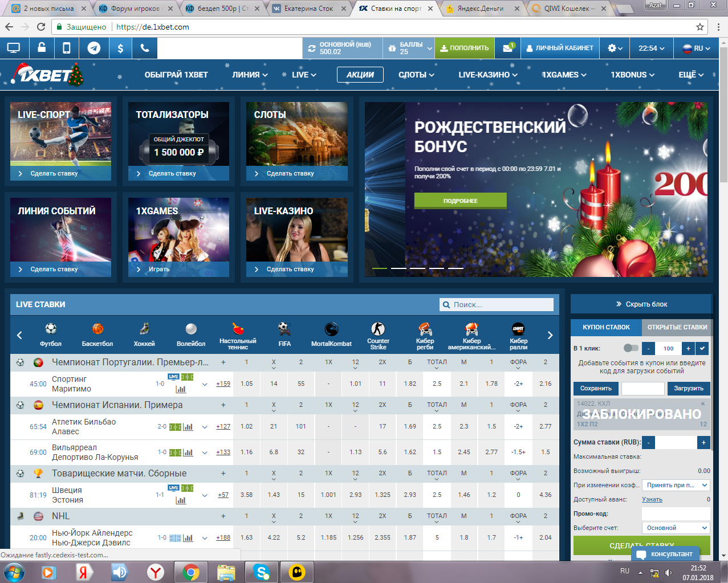Click Скрыть блок to hide coupon
The width and height of the screenshot is (728, 583).
(x=641, y=304)
